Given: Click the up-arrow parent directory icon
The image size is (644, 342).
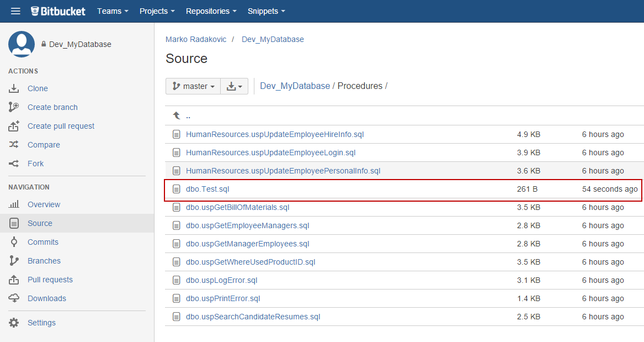Looking at the screenshot, I should [177, 116].
